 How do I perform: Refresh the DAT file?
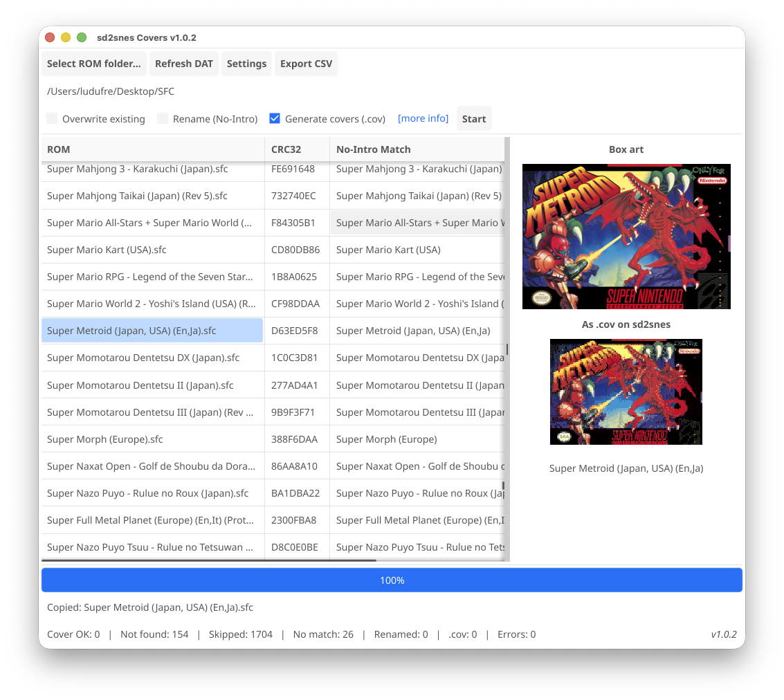[184, 64]
